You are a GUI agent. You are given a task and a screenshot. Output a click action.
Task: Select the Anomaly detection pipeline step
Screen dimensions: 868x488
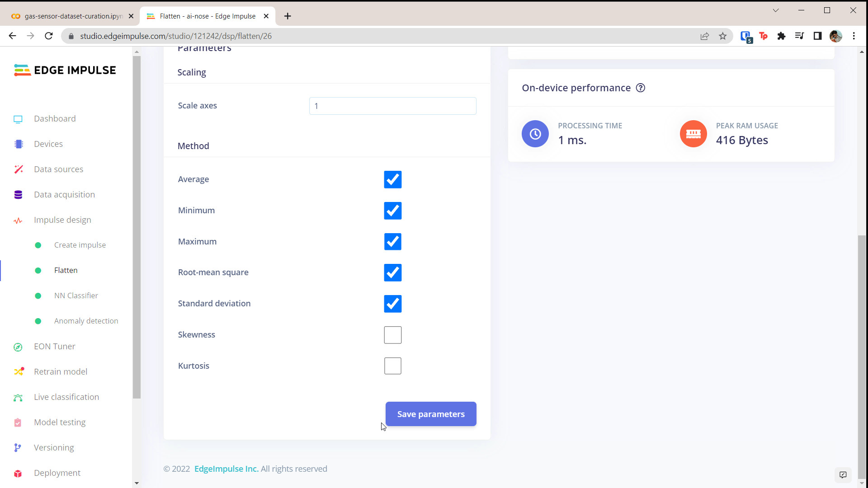coord(86,321)
